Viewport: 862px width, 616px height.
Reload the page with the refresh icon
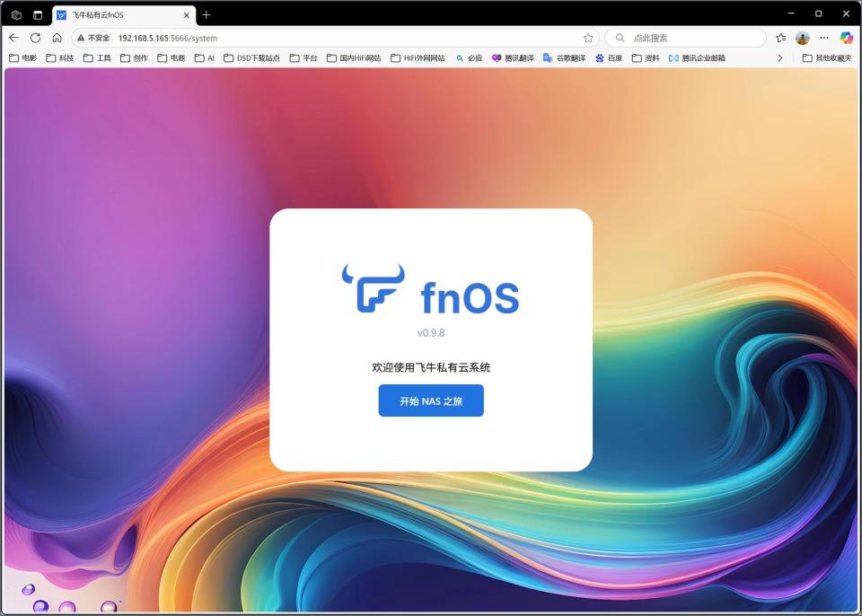(36, 38)
